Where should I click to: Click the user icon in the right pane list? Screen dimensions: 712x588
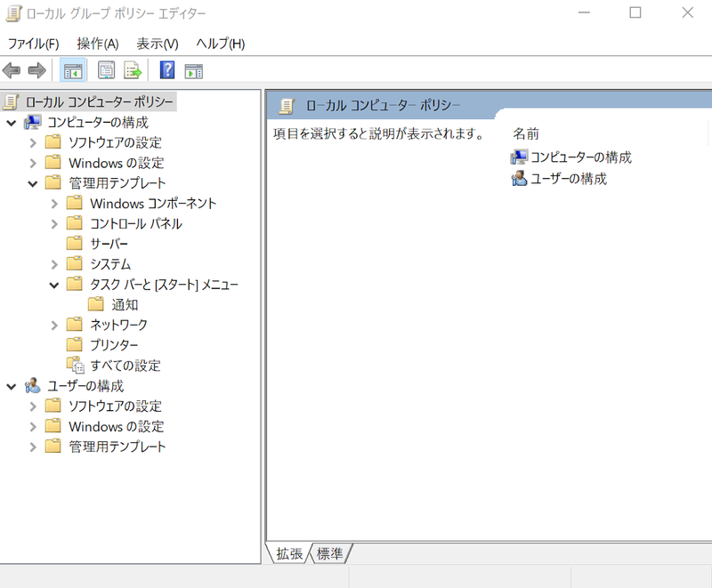pos(519,179)
